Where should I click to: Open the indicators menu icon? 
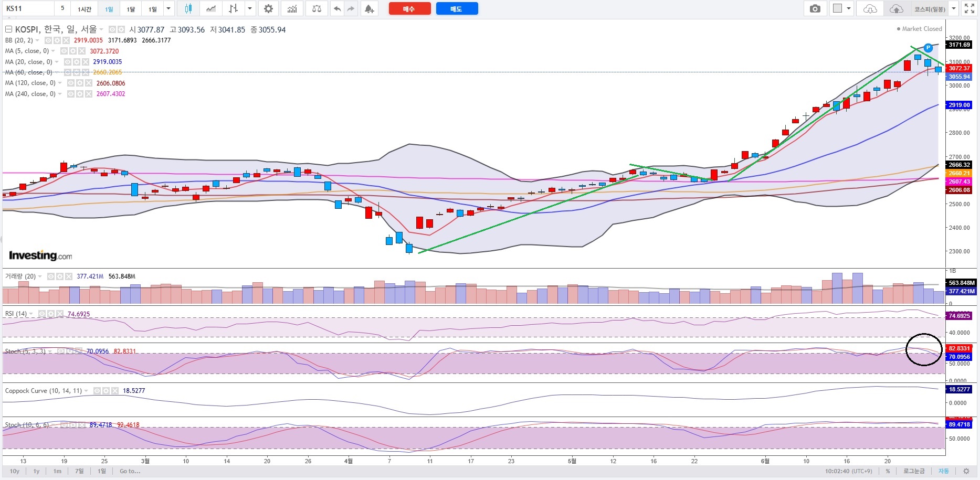click(292, 8)
